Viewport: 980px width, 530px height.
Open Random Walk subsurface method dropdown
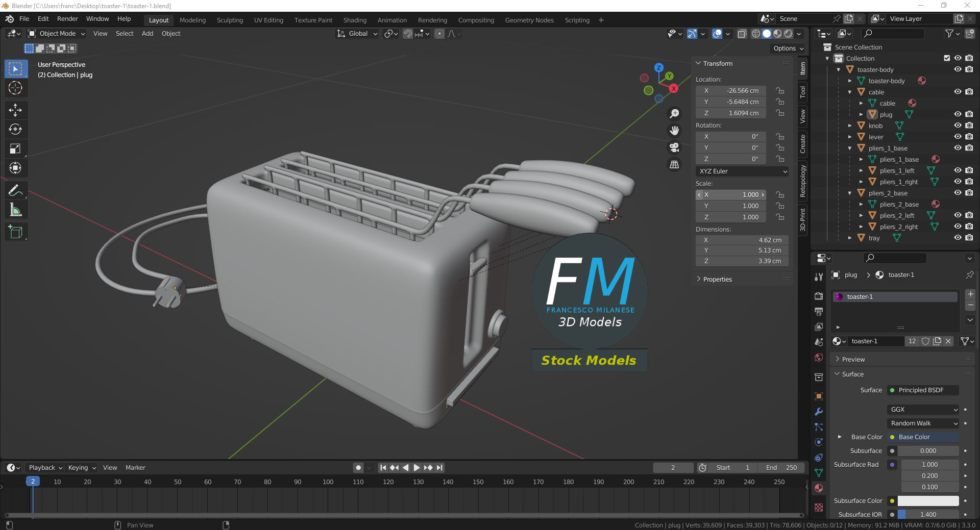tap(923, 423)
